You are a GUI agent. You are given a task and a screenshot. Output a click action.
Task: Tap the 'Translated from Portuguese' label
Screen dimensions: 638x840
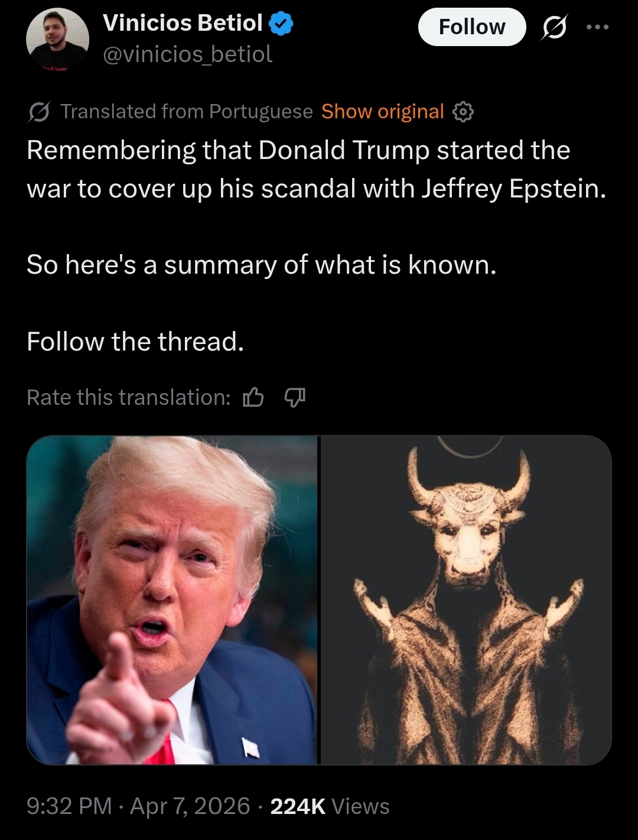(187, 111)
